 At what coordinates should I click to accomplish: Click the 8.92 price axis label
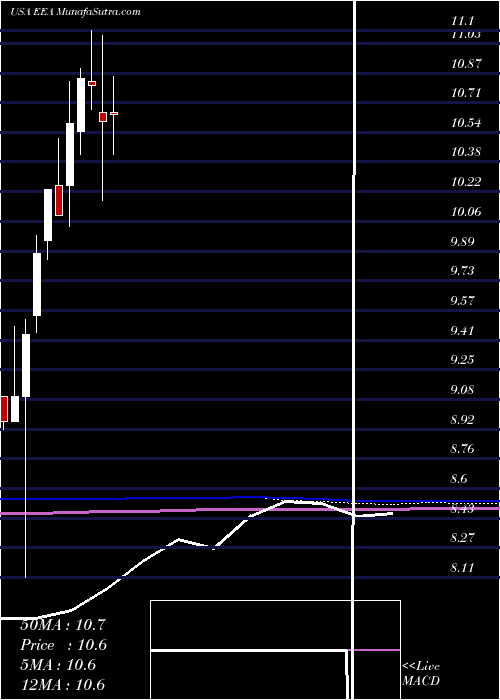(462, 419)
